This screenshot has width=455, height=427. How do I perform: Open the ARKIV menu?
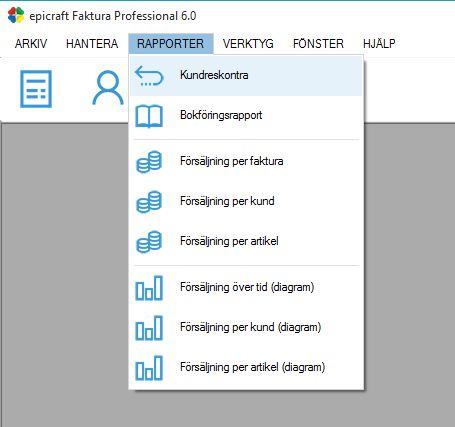31,44
